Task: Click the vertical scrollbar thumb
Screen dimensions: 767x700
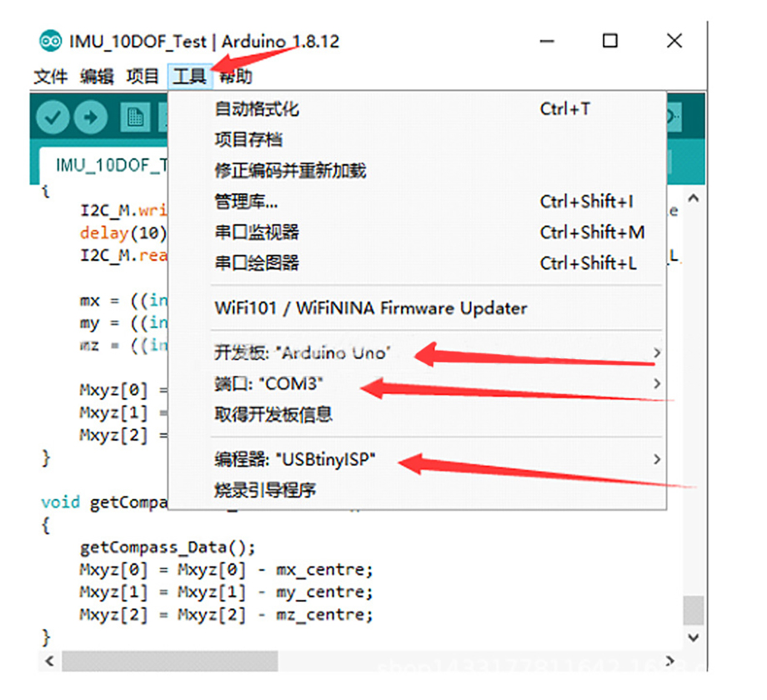Action: (x=693, y=610)
